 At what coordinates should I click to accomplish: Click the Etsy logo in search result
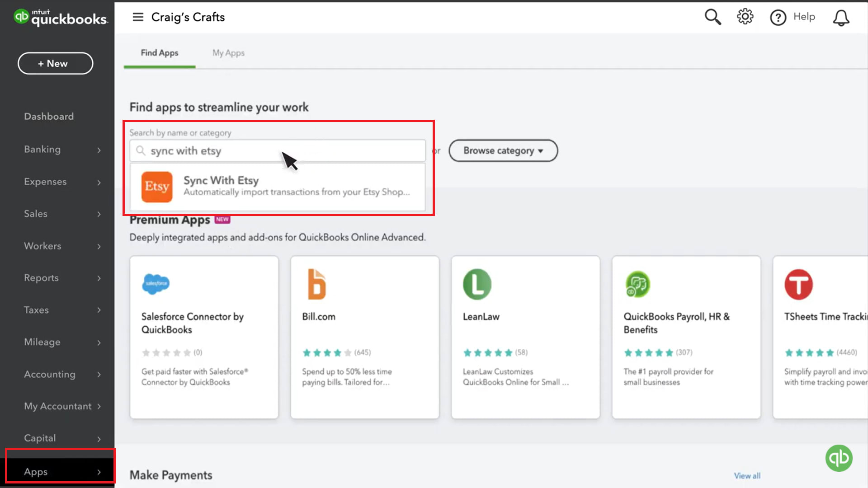[157, 187]
